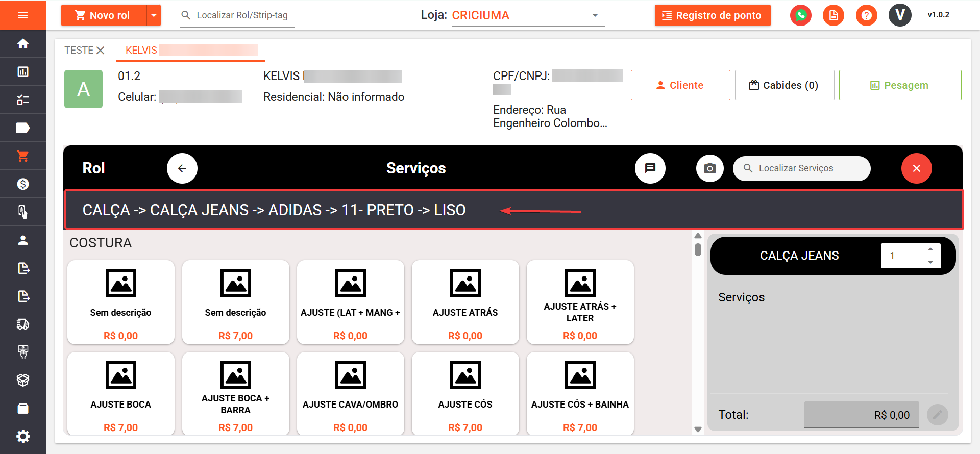The width and height of the screenshot is (980, 454).
Task: Select the KELVIS tab
Action: pos(141,50)
